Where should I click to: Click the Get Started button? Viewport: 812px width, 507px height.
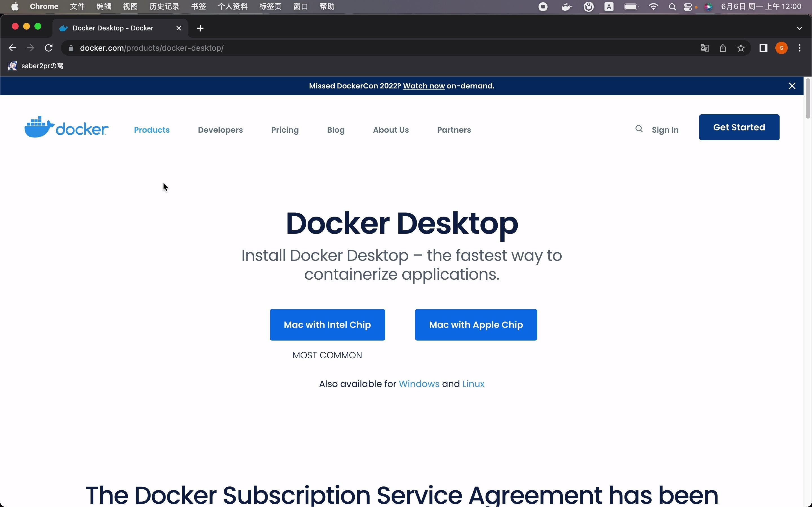coord(739,127)
